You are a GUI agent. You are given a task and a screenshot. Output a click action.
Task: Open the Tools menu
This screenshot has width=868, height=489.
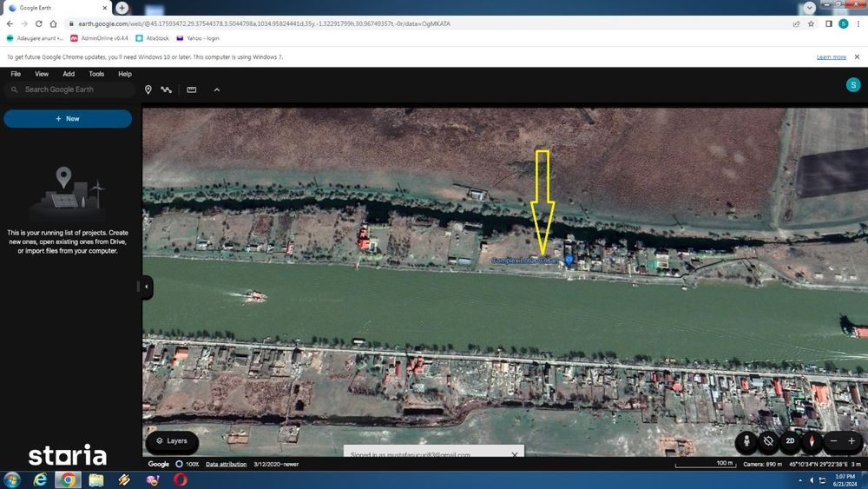96,74
